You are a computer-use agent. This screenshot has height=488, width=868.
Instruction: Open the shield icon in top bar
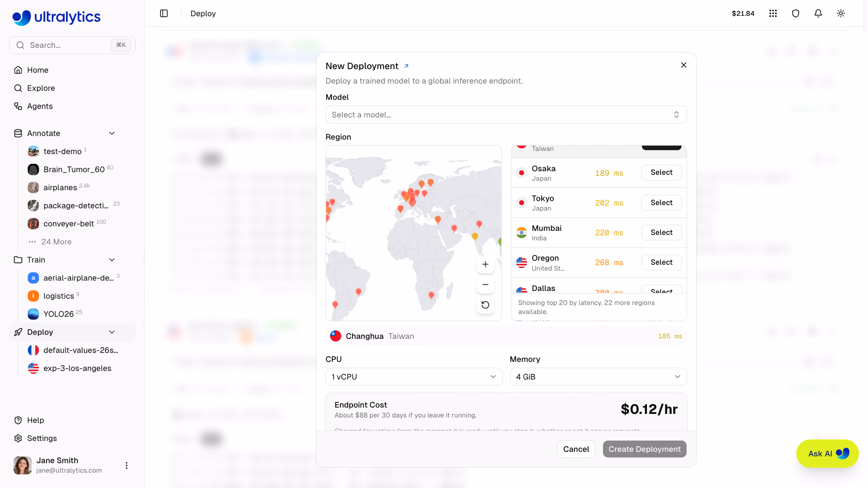[x=796, y=14]
